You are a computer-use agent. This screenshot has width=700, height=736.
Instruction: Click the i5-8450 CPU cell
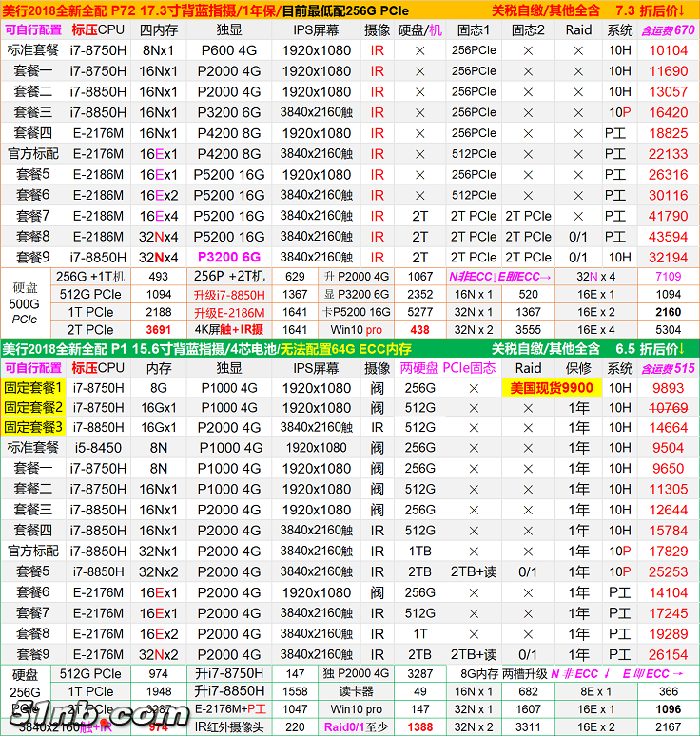97,448
